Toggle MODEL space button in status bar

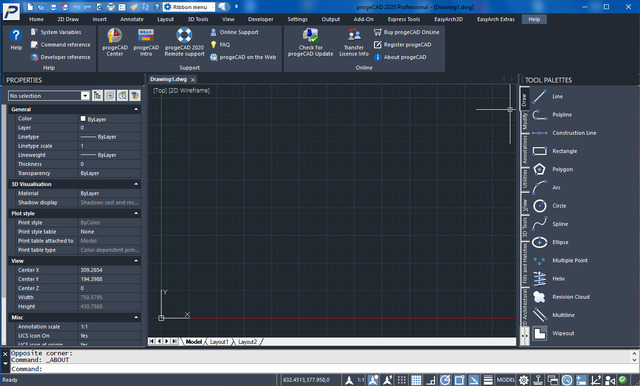pos(506,380)
